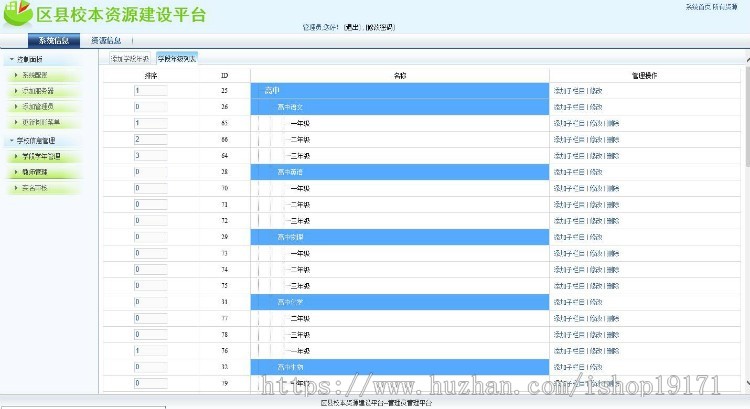Click the sort order input of ID 28

[x=151, y=172]
